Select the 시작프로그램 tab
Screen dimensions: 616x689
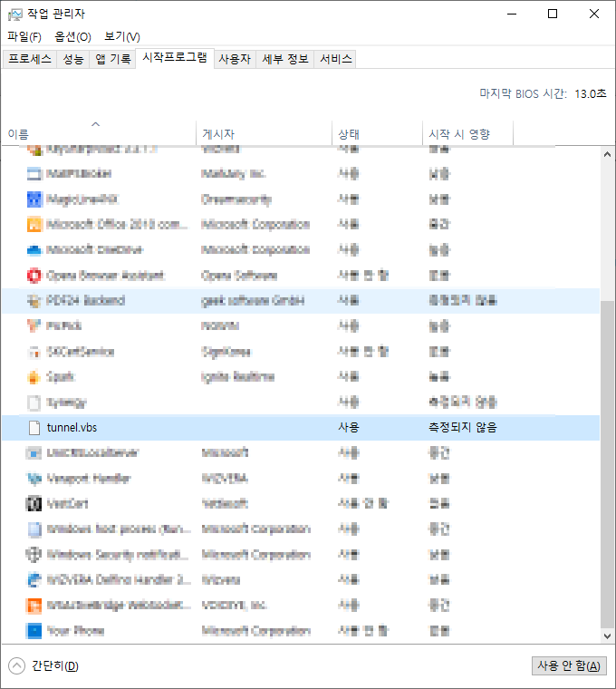click(175, 57)
